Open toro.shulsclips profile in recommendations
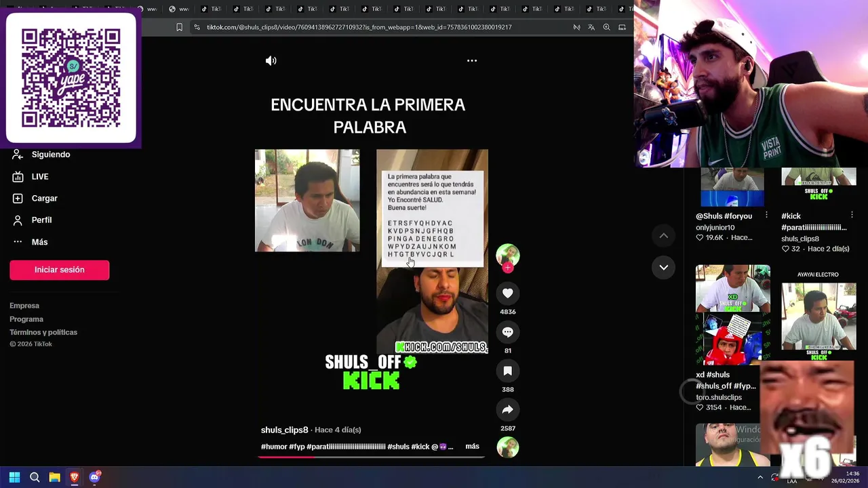 click(719, 397)
